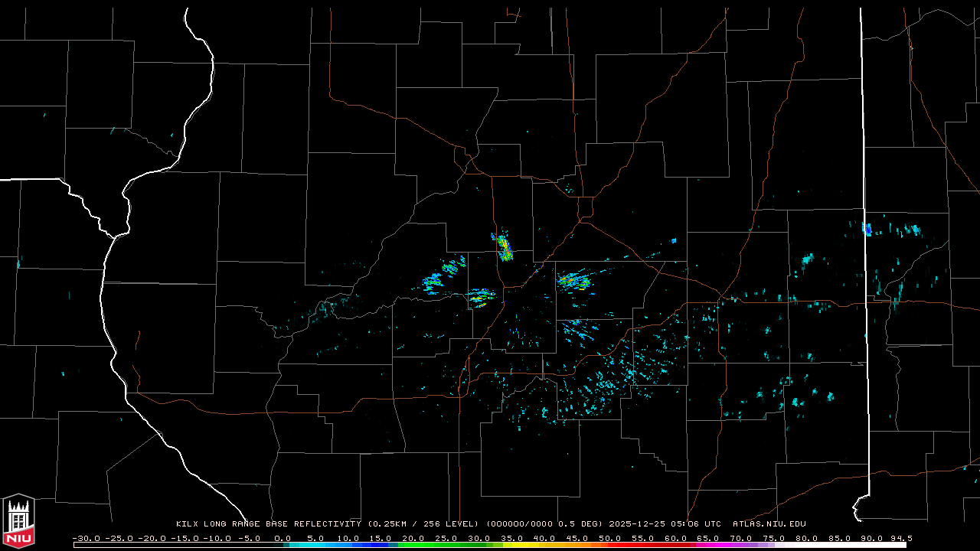Screen dimensions: 980x551
Task: Click the strongest yellow-red radar echo cell
Action: point(504,246)
